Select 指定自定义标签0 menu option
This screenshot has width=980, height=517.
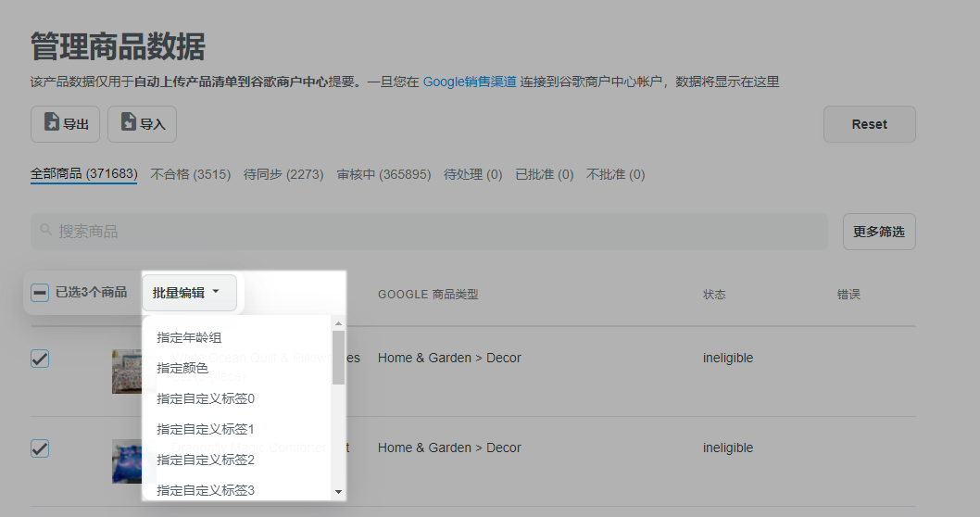click(x=206, y=399)
